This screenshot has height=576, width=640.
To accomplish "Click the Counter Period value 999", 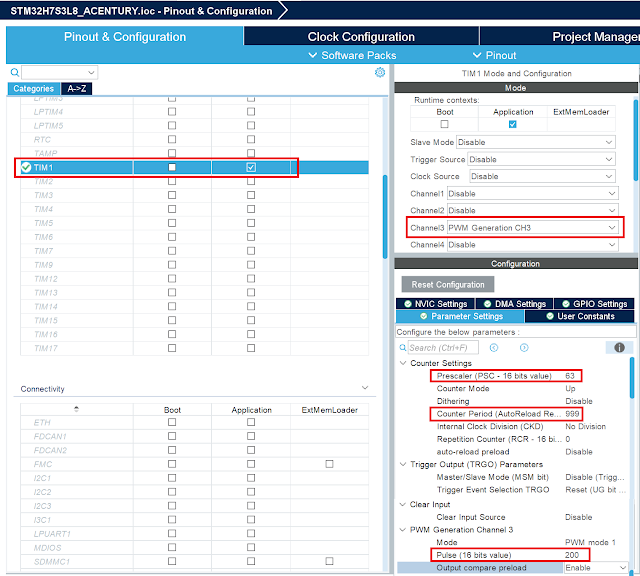I will (572, 414).
